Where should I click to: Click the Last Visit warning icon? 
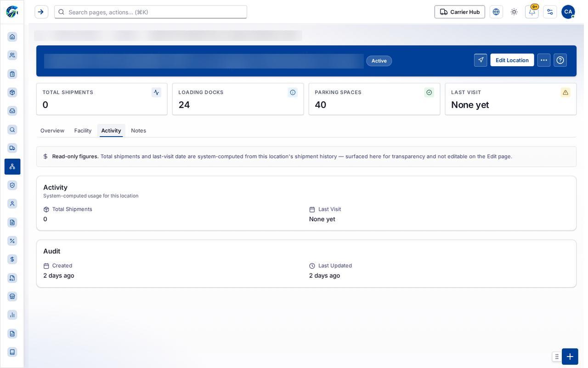pos(565,92)
